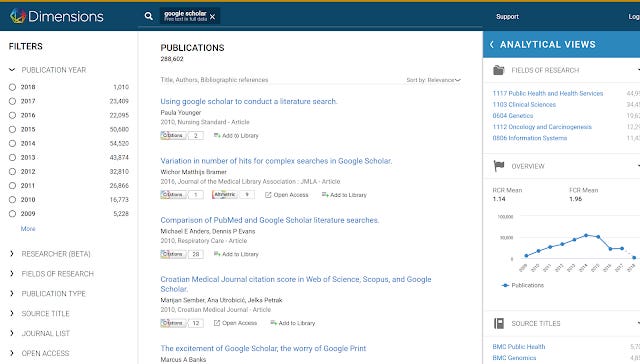Click author Wichor Matthijs Bramer

[193, 172]
